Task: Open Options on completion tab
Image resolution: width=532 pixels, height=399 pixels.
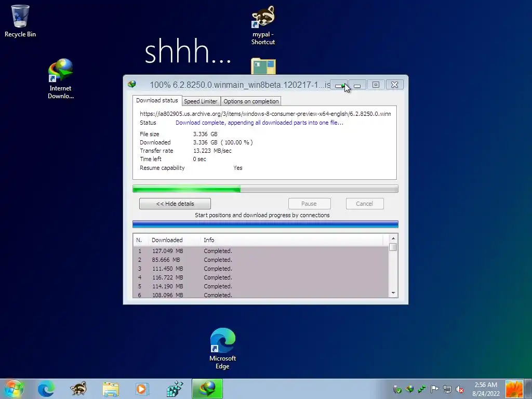Action: coord(251,101)
